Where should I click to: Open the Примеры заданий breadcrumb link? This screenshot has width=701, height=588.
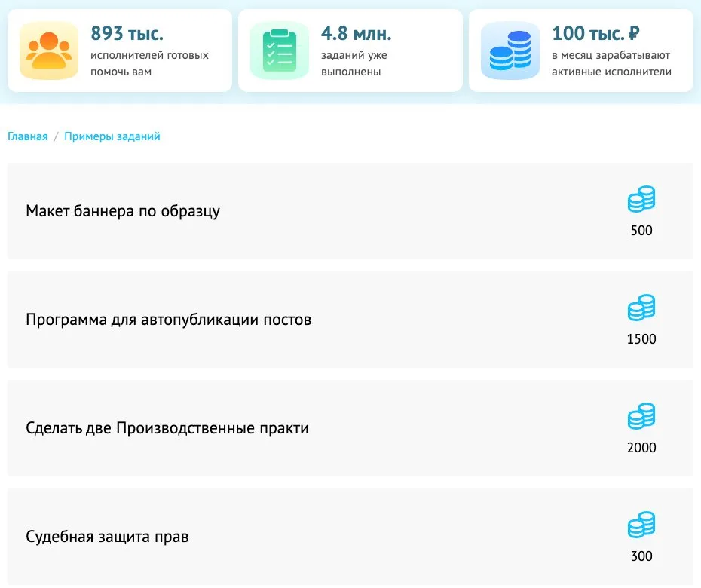coord(112,136)
